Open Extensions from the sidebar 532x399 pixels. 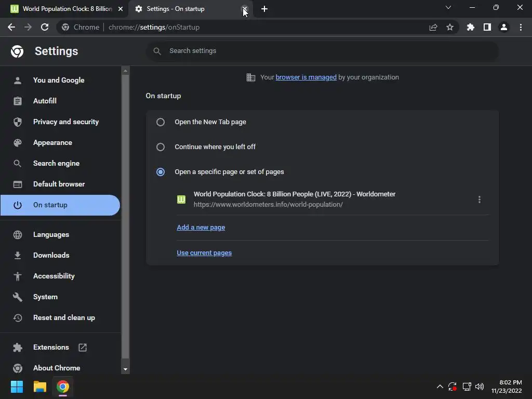[60, 347]
